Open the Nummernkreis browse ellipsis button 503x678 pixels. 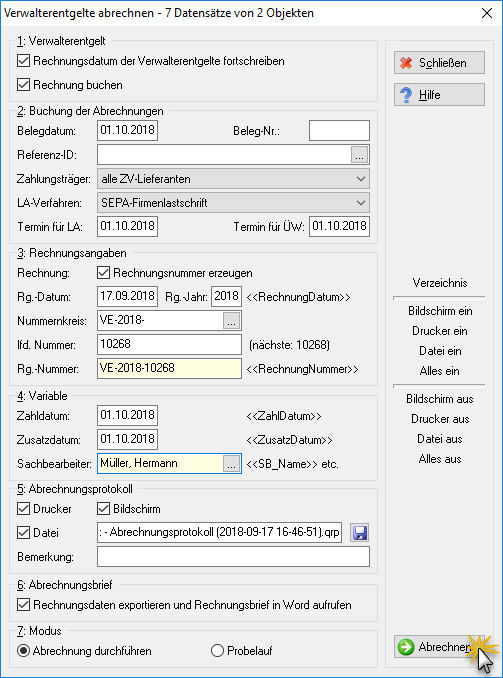point(231,321)
